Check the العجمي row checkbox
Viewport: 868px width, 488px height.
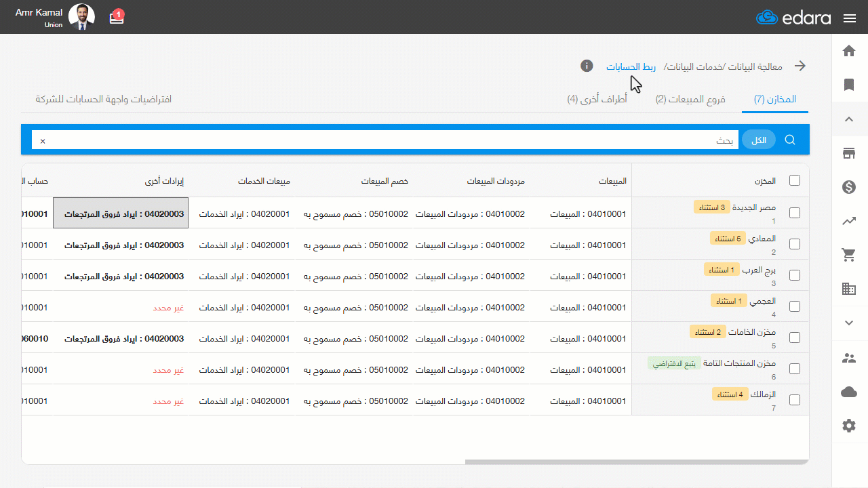pyautogui.click(x=795, y=306)
